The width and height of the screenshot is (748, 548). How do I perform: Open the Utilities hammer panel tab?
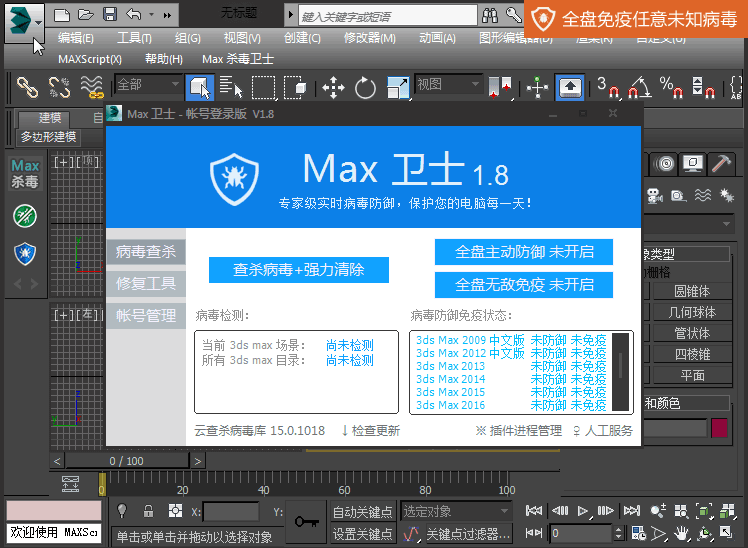click(721, 164)
